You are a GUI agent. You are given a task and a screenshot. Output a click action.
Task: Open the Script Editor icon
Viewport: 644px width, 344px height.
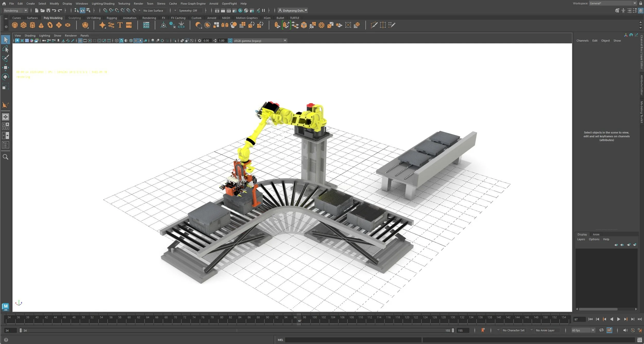[x=640, y=340]
